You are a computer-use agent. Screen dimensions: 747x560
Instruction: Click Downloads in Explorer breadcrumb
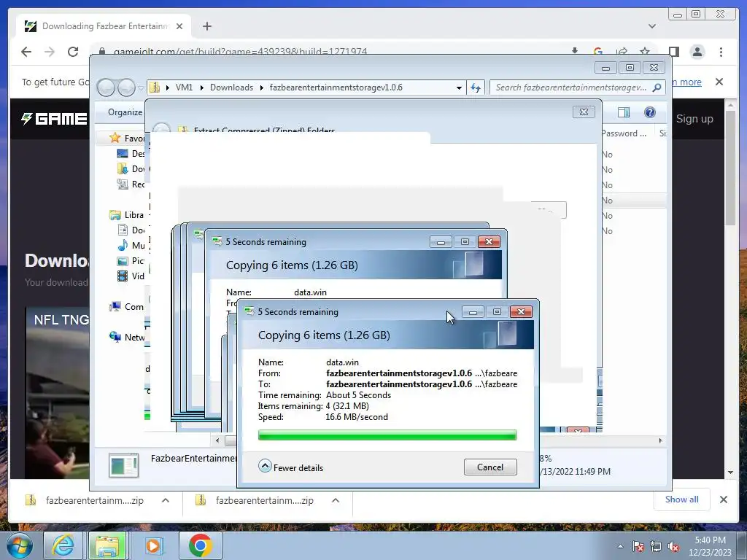231,87
